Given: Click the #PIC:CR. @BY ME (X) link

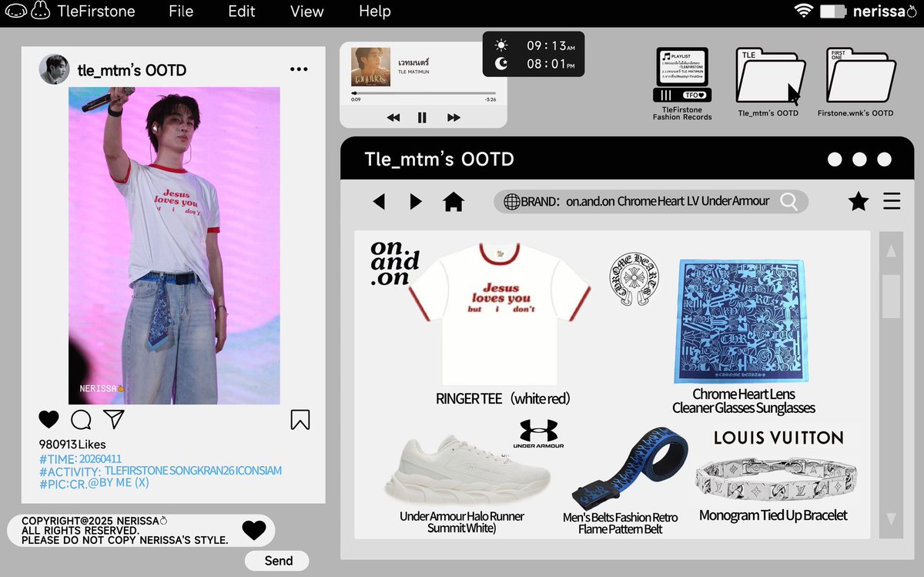Looking at the screenshot, I should coord(94,483).
